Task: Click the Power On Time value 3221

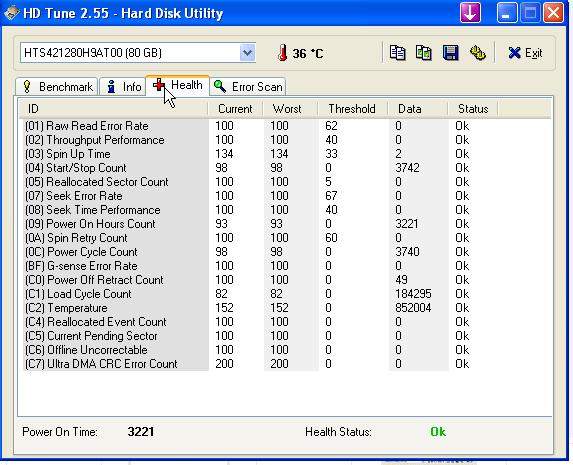Action: point(141,432)
